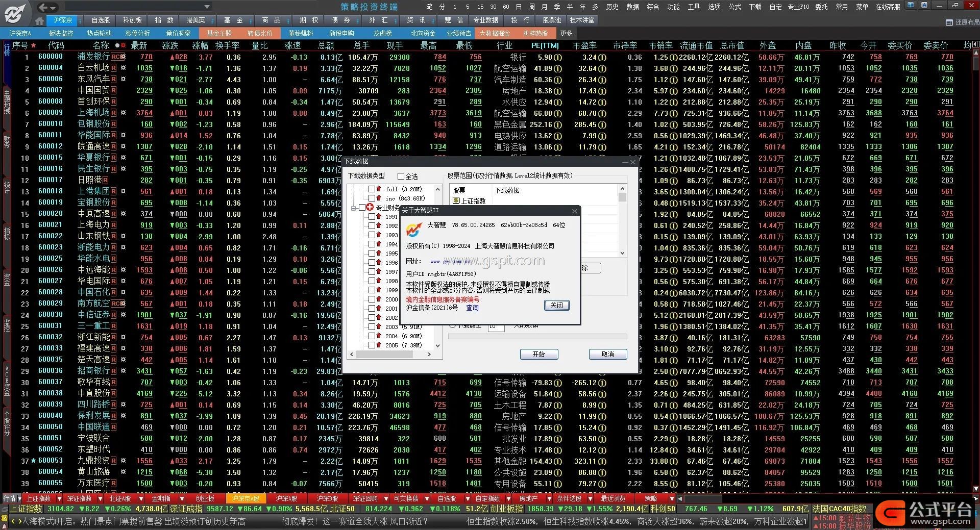The image size is (980, 530).
Task: Click the Dazhihui logo at top left
Action: (15, 13)
